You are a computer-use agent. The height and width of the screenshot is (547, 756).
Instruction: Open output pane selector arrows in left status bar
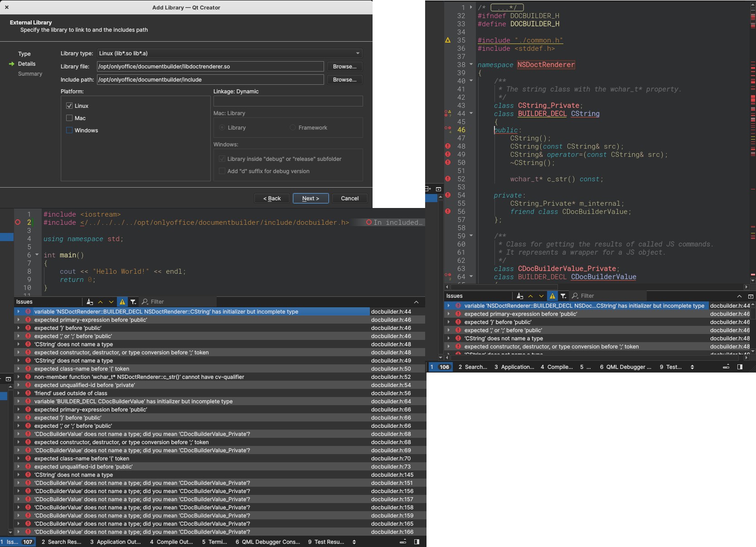coord(354,542)
